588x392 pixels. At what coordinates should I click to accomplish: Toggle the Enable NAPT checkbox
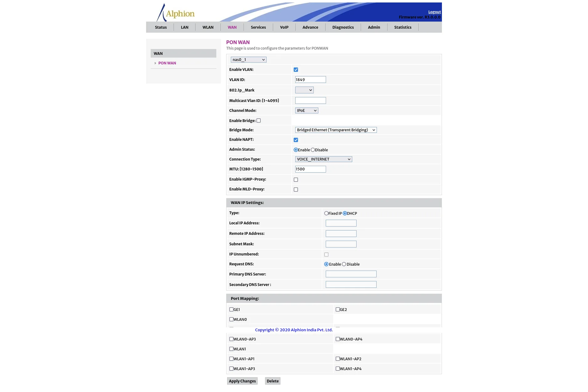296,140
